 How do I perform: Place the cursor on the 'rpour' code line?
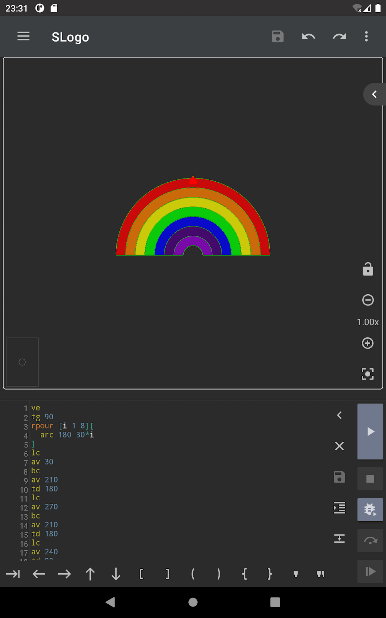pos(62,426)
